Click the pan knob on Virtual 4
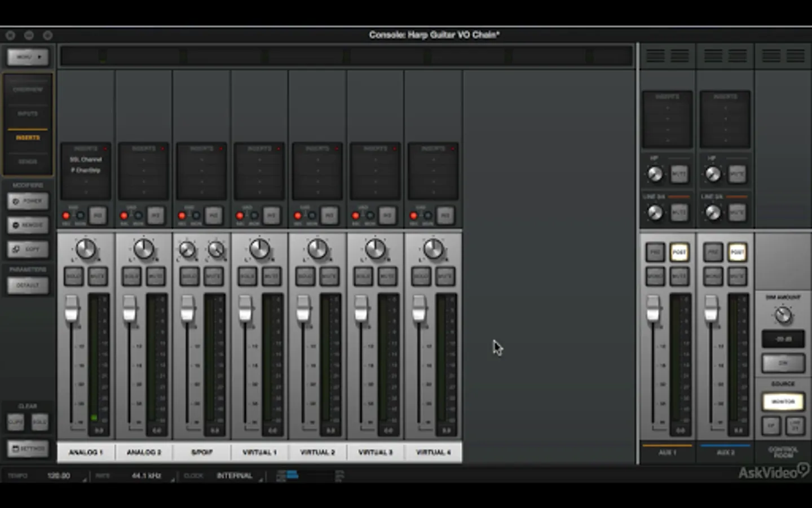 pos(433,249)
